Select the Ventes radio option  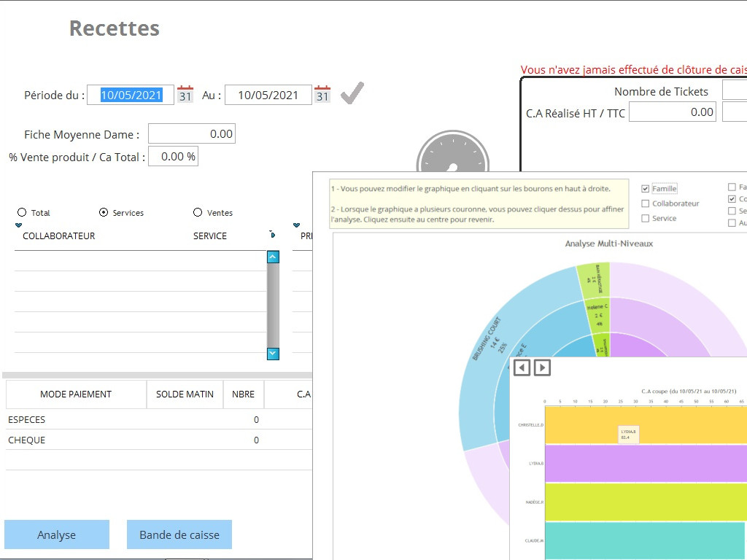click(x=198, y=212)
